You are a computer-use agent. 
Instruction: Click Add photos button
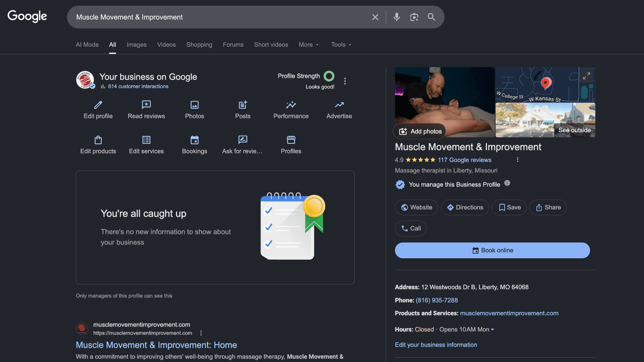[x=420, y=131]
